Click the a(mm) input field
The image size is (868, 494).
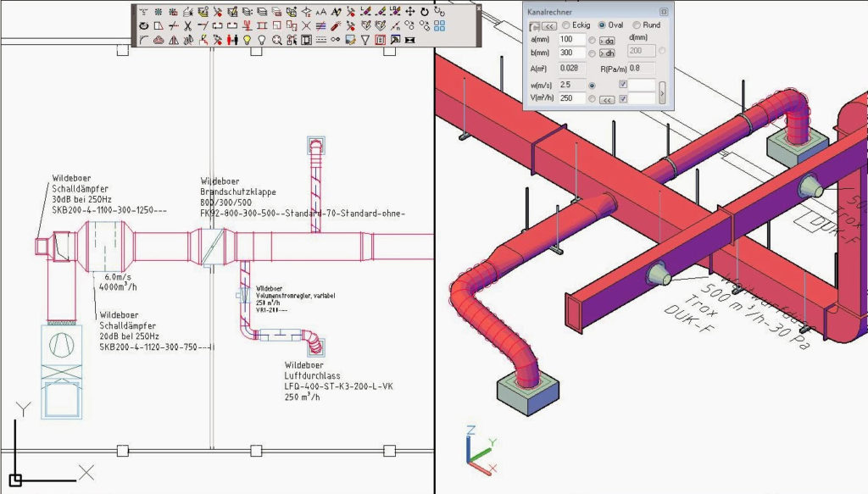[x=571, y=40]
